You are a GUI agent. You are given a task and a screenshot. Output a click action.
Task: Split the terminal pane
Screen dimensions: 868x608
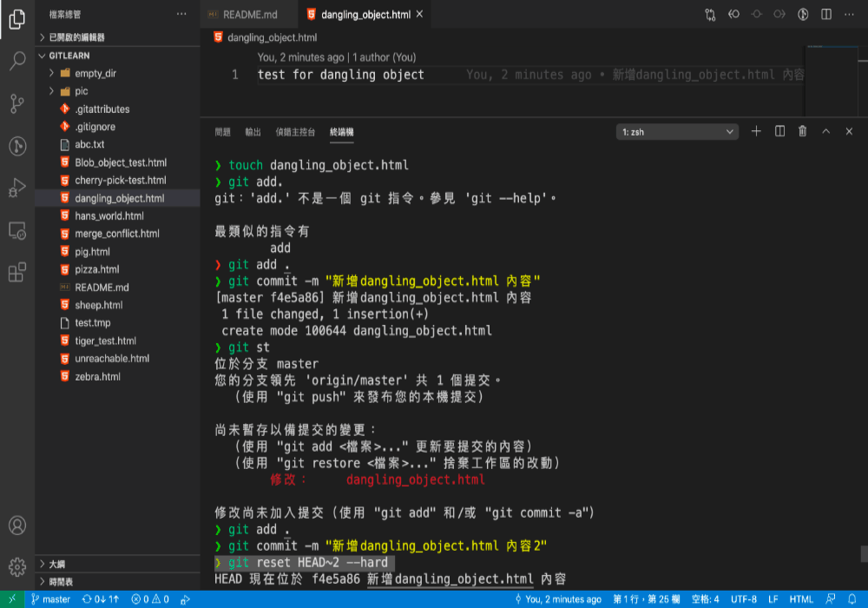click(779, 131)
